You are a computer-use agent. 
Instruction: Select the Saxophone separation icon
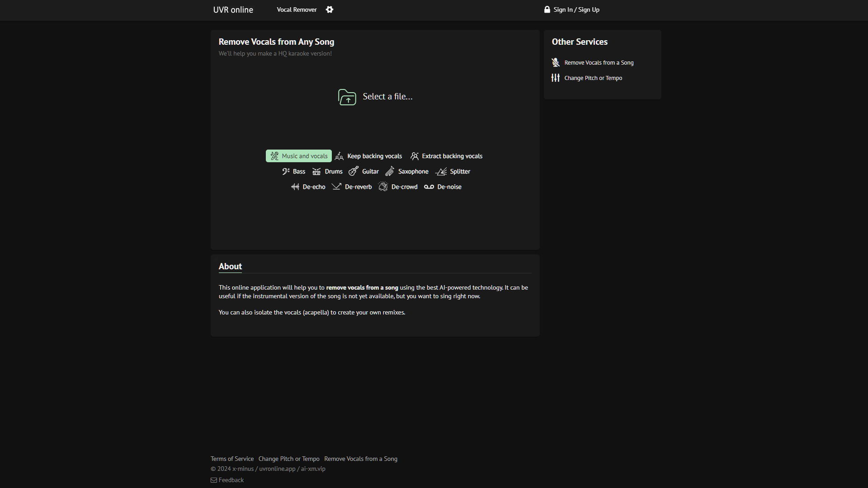(390, 171)
